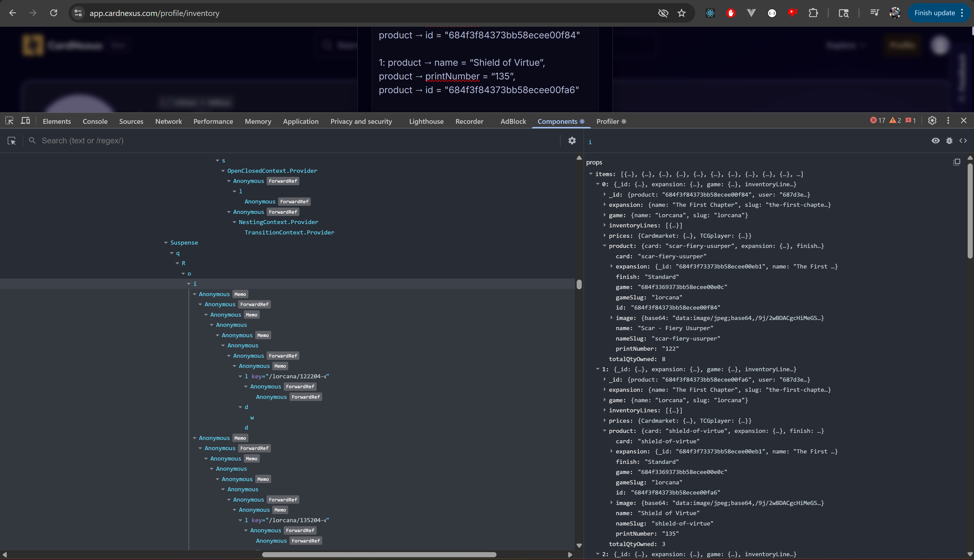Open the Extensions puzzle menu
The width and height of the screenshot is (974, 560).
(x=813, y=13)
